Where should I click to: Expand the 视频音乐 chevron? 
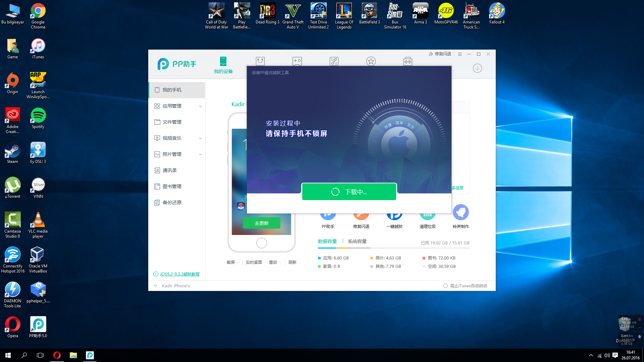click(200, 138)
